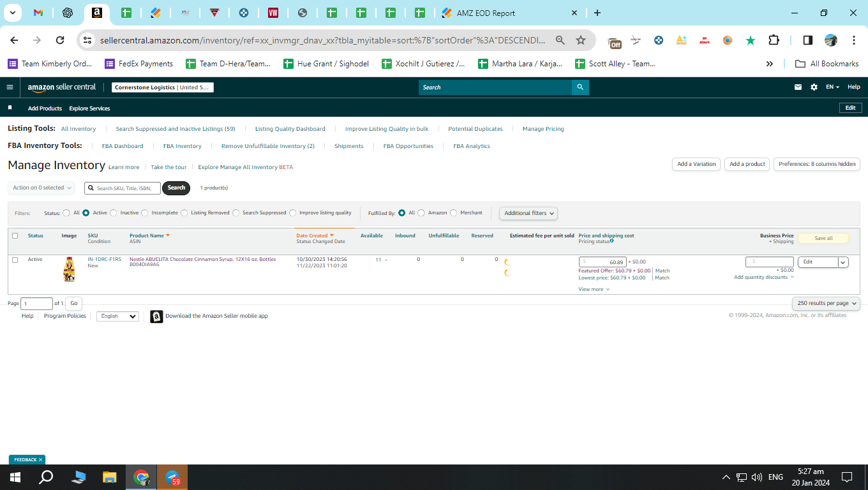The image size is (868, 490).
Task: Click the price field showing 60.89
Action: [x=602, y=262]
